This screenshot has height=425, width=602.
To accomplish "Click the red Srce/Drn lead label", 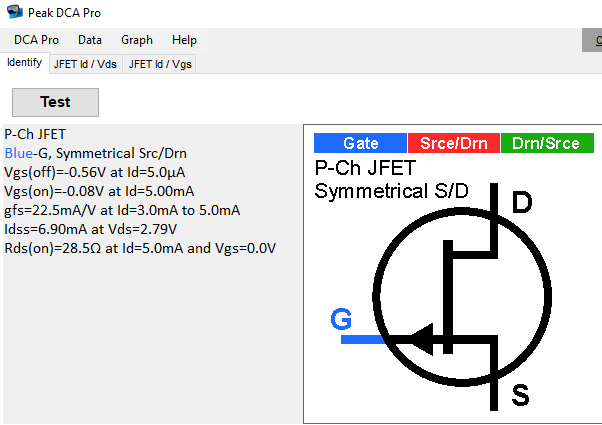I will coord(454,143).
